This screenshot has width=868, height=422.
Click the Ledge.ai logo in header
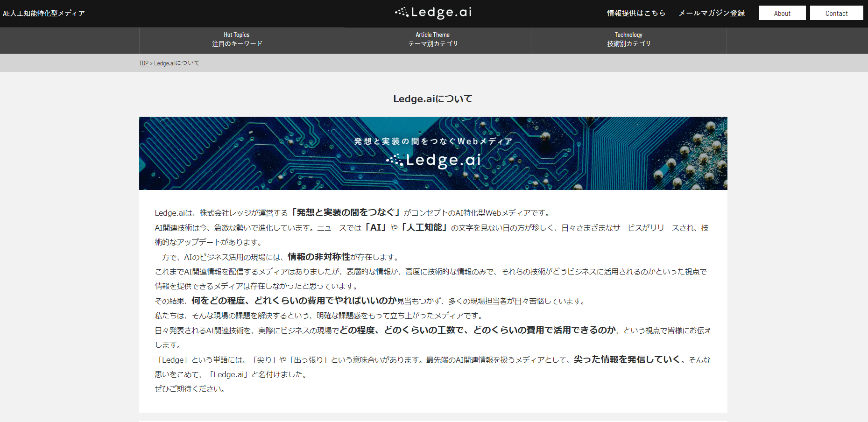pos(433,13)
